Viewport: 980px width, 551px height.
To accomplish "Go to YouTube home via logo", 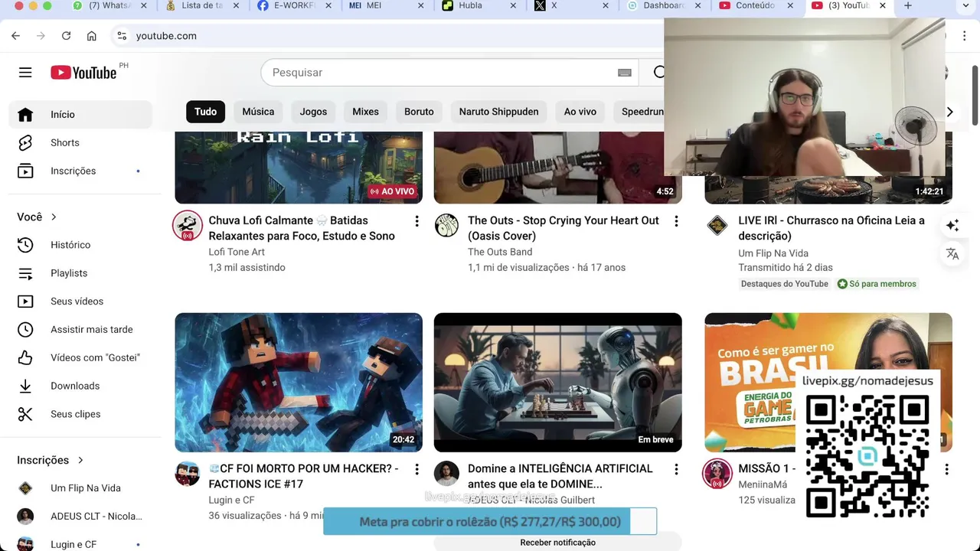I will coord(83,73).
